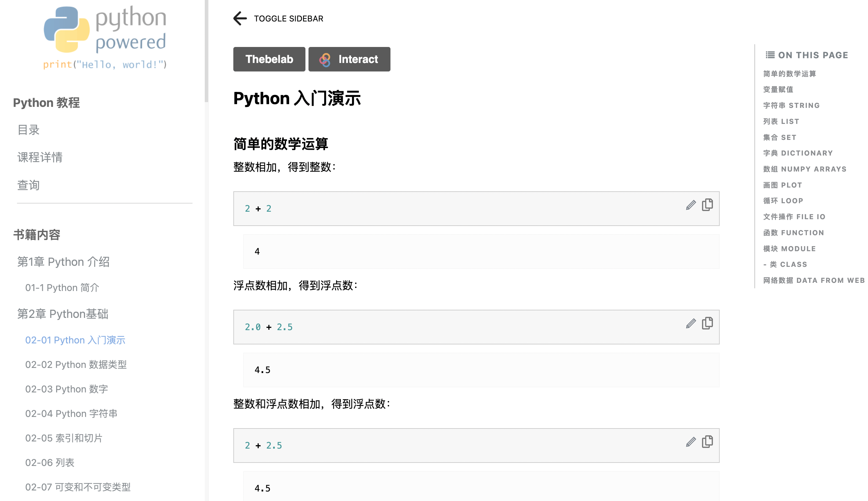Screen dimensions: 868x501
Task: Toggle the sidebar via TOGGLE SIDEBAR text
Action: 288,19
